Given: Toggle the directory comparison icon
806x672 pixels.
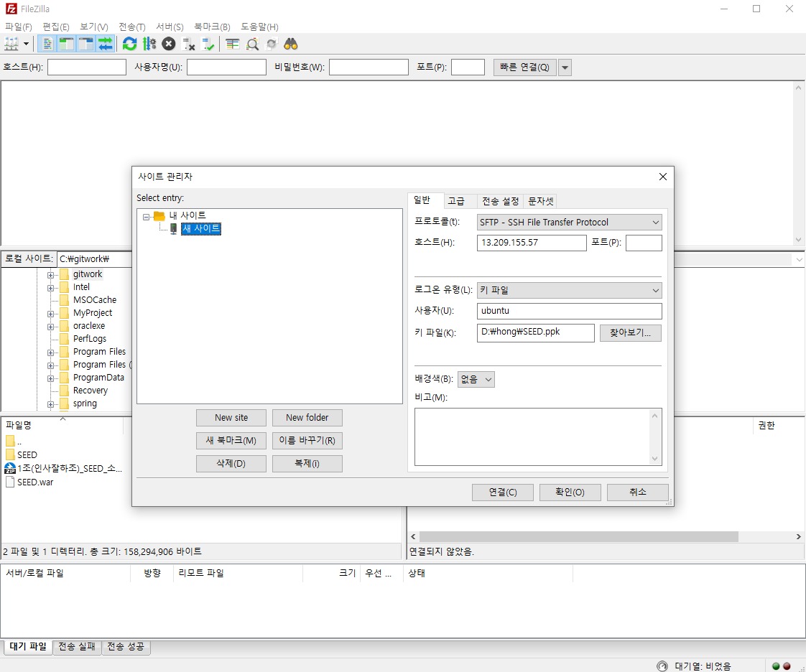Looking at the screenshot, I should (x=252, y=45).
